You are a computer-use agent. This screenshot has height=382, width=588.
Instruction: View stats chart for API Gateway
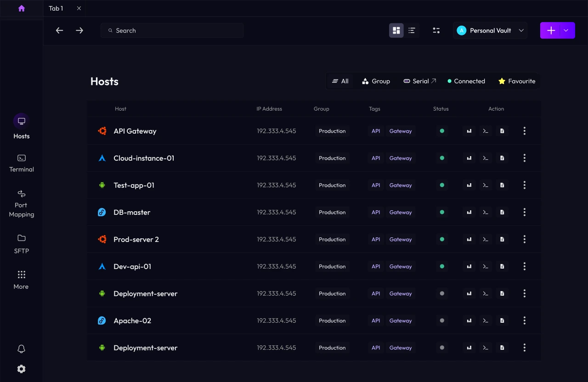(x=469, y=131)
